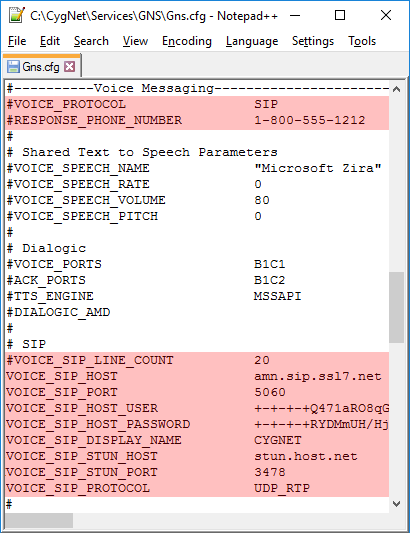Click the VOICE_SIP_DISPLAY_NAME setting name
410x533 pixels.
click(94, 440)
